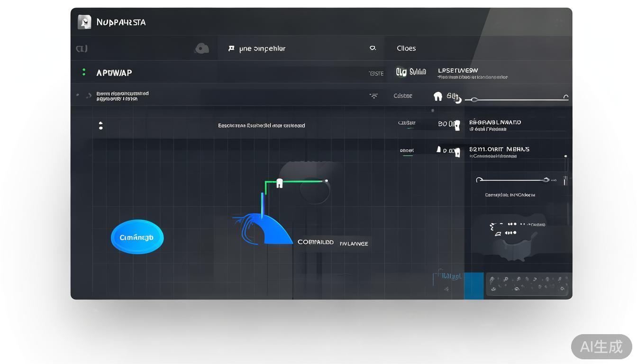
Task: Click the white home icon in the Clistee row
Action: click(x=438, y=96)
